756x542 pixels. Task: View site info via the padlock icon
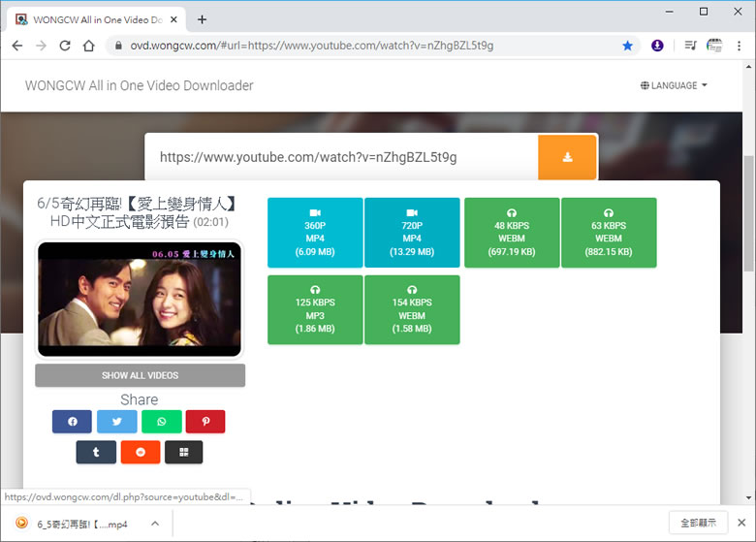tap(118, 46)
